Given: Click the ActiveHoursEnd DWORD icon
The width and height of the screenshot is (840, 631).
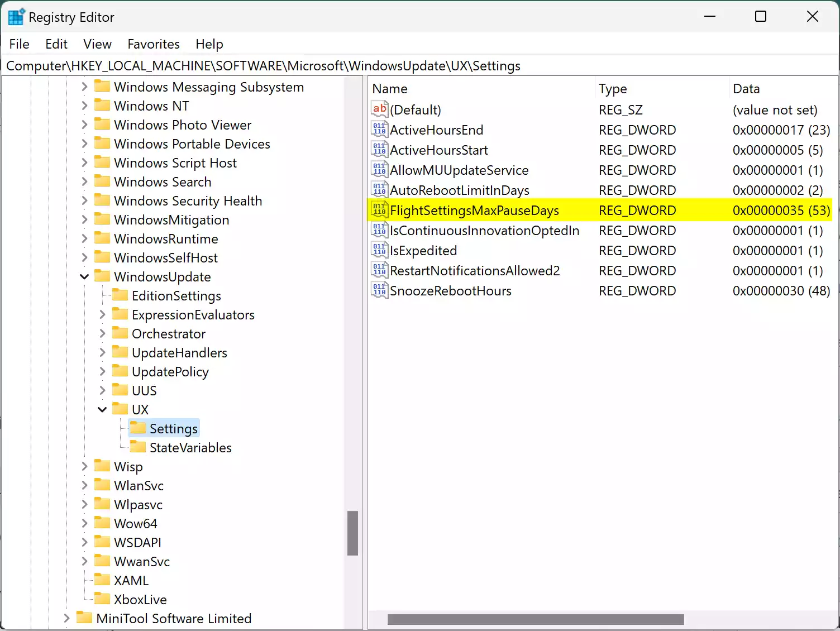Looking at the screenshot, I should [380, 130].
